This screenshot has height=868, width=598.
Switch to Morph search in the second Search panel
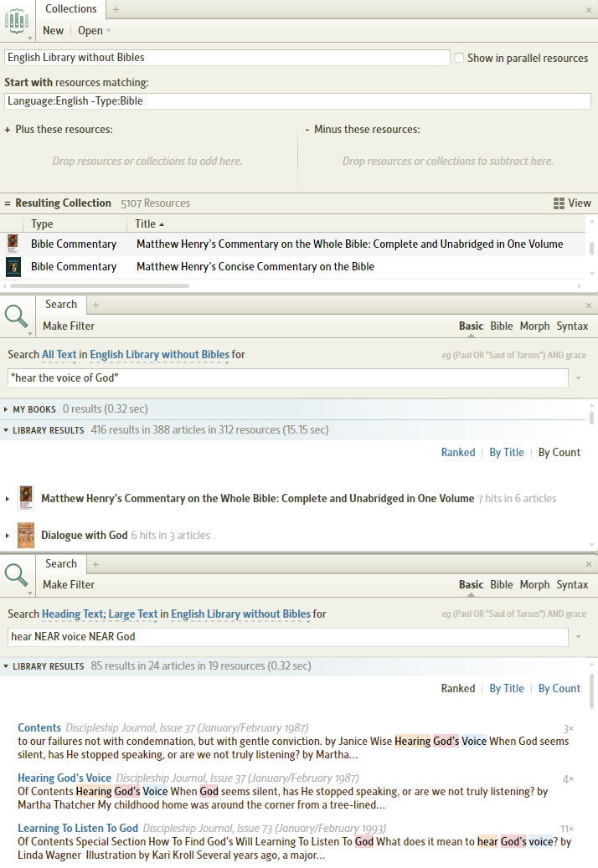534,584
